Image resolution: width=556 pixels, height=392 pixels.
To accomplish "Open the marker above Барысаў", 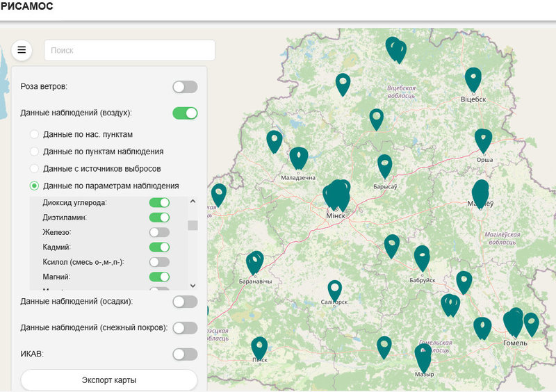I will (384, 165).
